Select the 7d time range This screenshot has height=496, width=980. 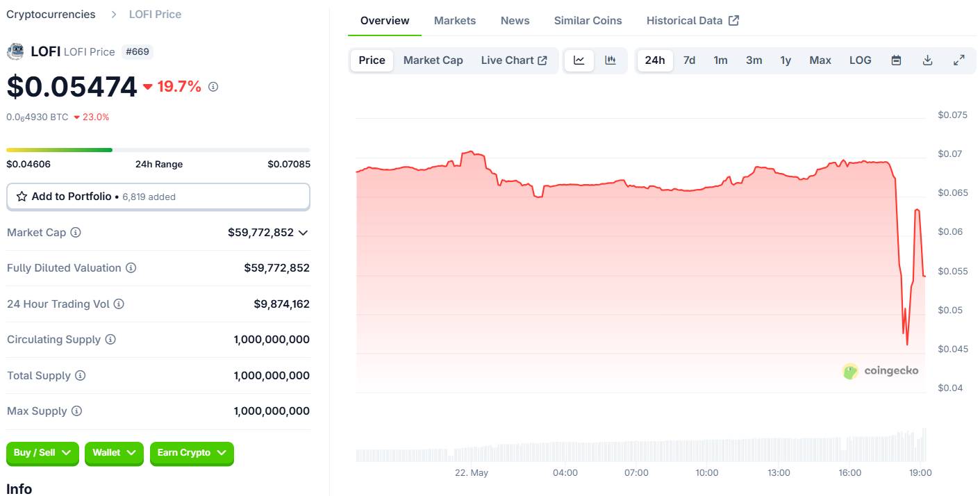click(x=689, y=60)
